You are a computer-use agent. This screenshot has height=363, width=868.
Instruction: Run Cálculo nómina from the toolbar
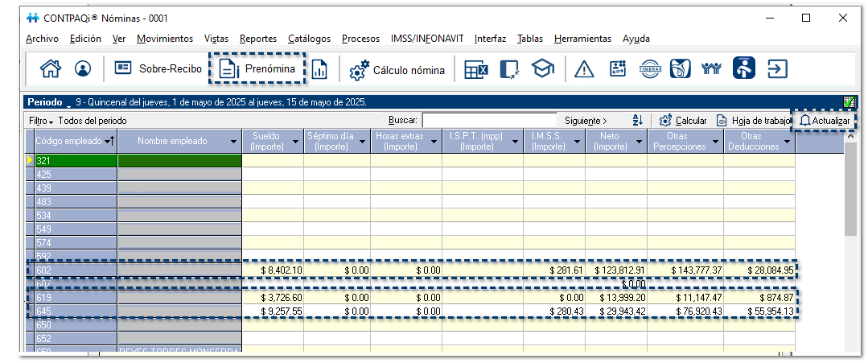[397, 70]
